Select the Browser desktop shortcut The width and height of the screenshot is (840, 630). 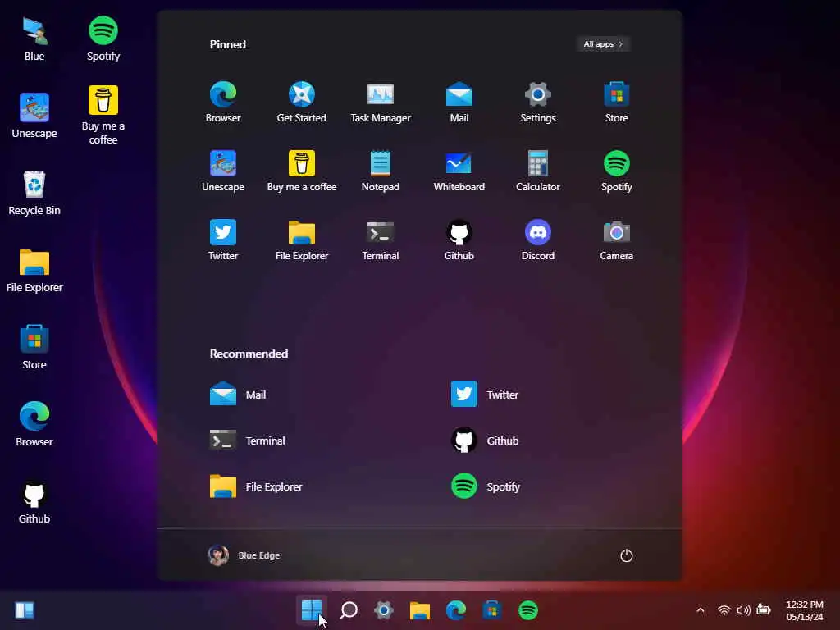34,424
